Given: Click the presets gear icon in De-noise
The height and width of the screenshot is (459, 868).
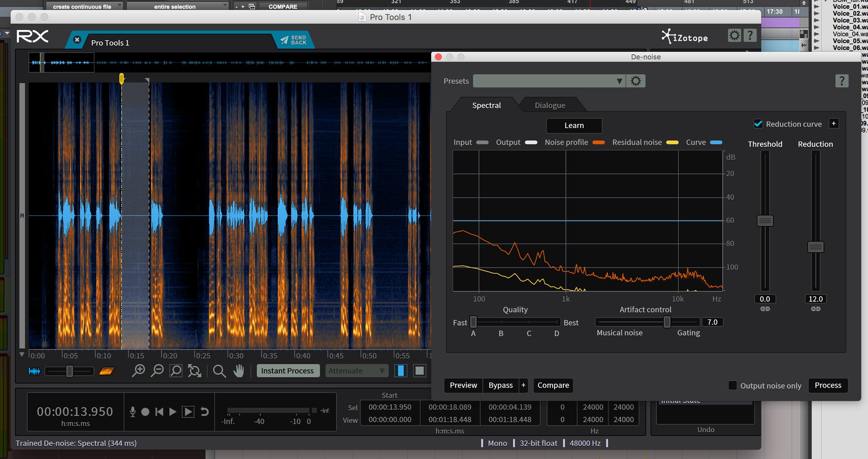Looking at the screenshot, I should pyautogui.click(x=636, y=81).
